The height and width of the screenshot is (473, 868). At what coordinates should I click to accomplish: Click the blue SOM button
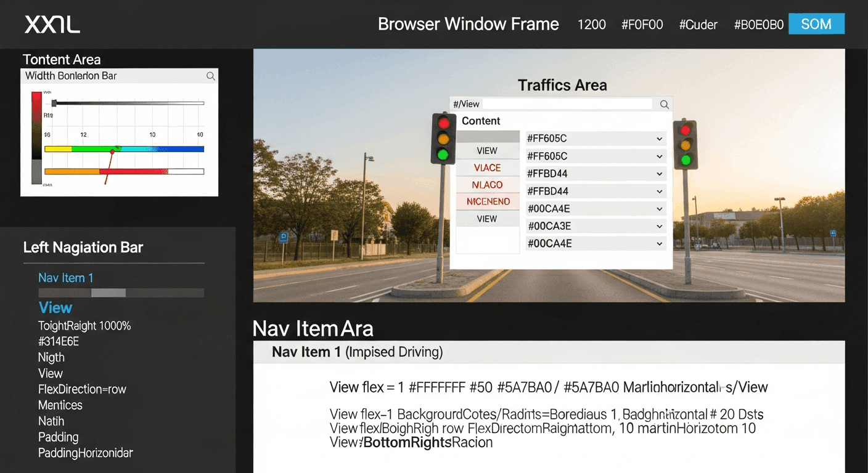(x=816, y=24)
